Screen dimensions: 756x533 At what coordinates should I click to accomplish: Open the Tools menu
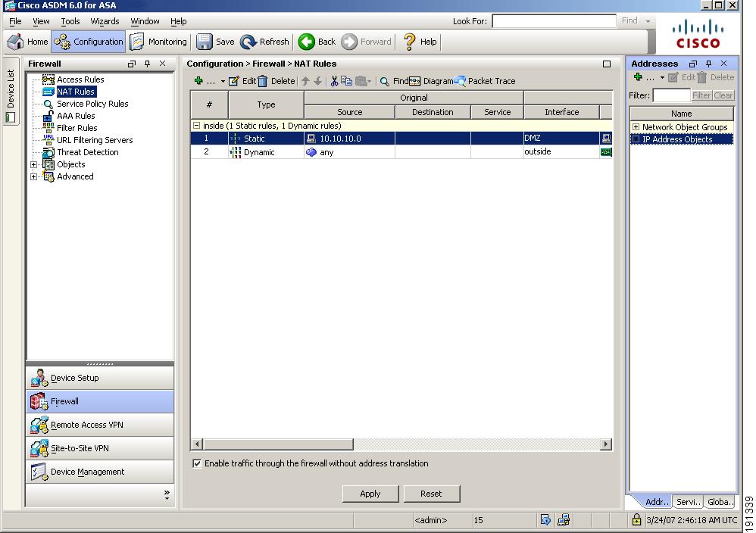[70, 21]
